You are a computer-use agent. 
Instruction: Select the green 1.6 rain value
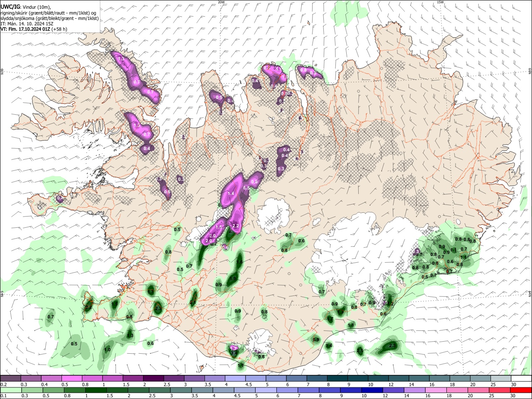point(239,262)
